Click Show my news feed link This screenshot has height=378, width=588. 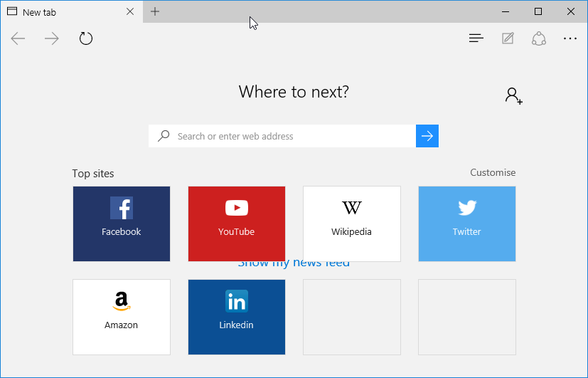tap(294, 264)
